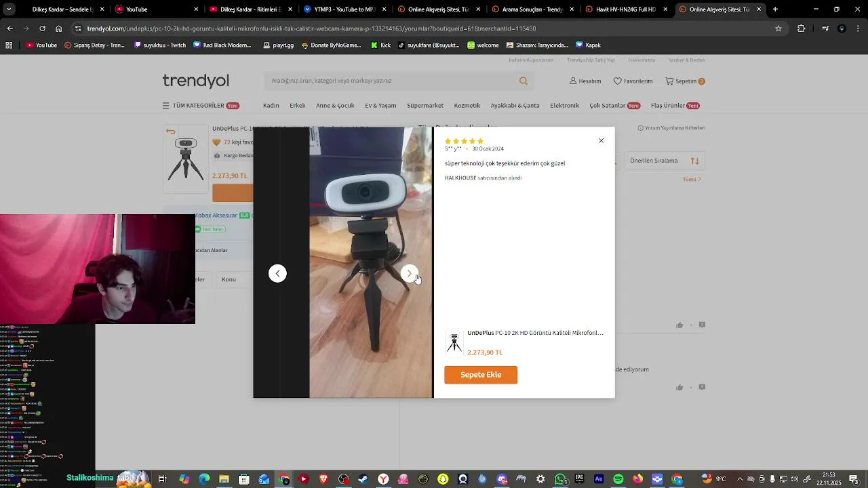Open Favorilerim heart link
The width and height of the screenshot is (868, 488).
pos(633,81)
